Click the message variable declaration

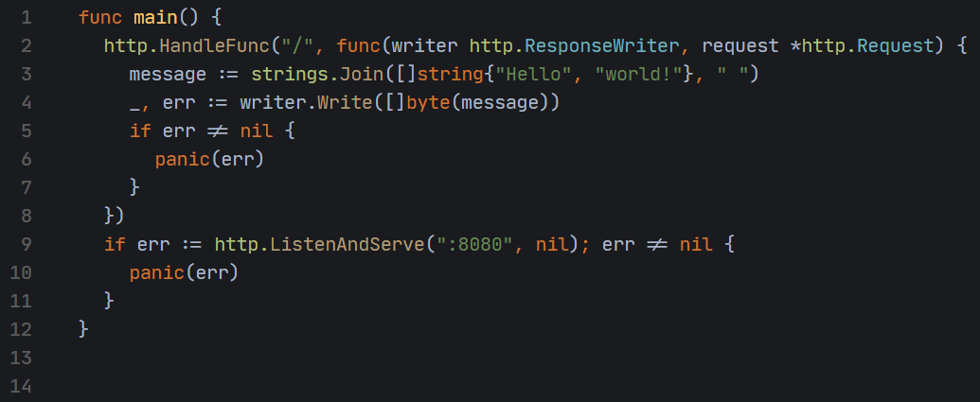point(168,75)
